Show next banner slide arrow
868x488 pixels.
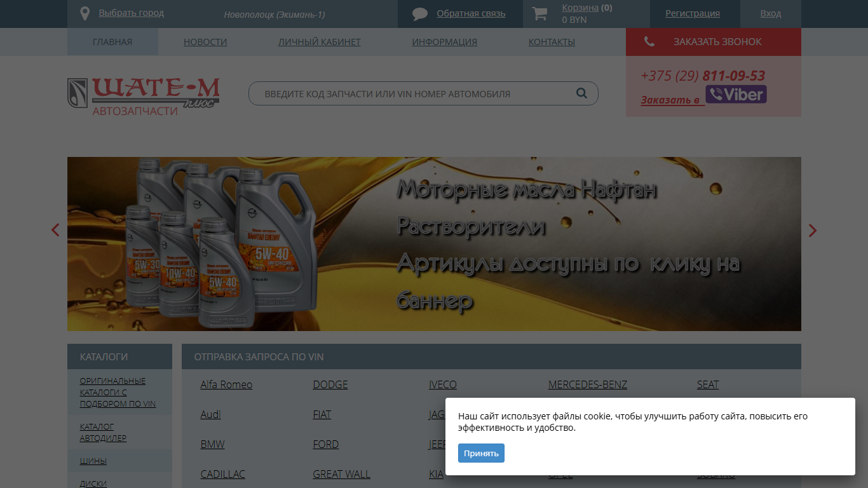[x=812, y=230]
